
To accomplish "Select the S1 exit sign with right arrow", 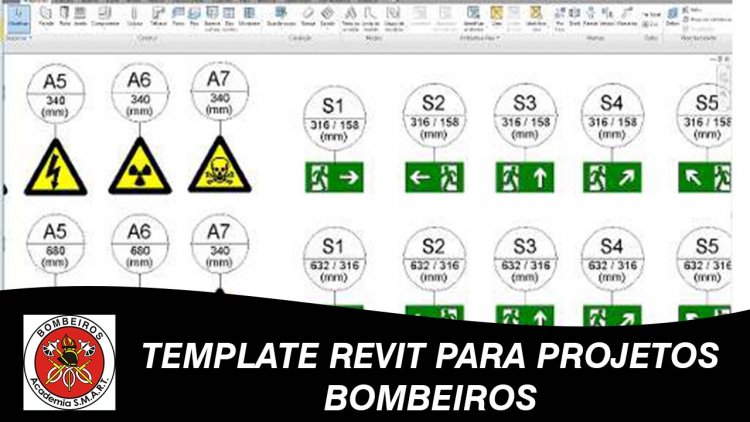I will point(334,177).
